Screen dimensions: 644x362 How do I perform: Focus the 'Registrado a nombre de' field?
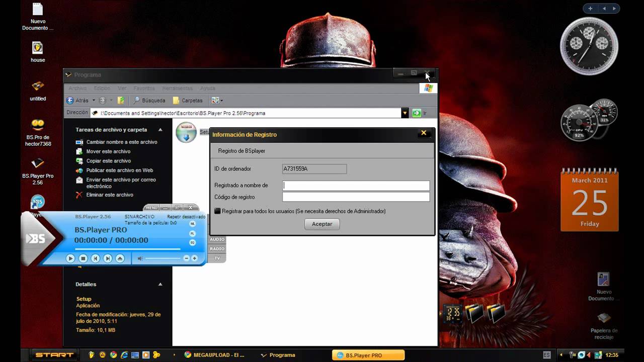(x=356, y=186)
